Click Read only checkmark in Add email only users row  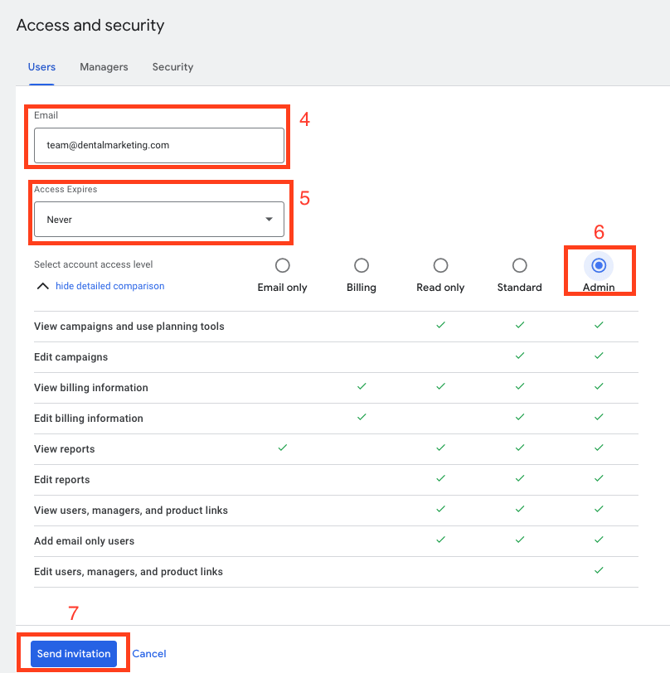pyautogui.click(x=440, y=540)
